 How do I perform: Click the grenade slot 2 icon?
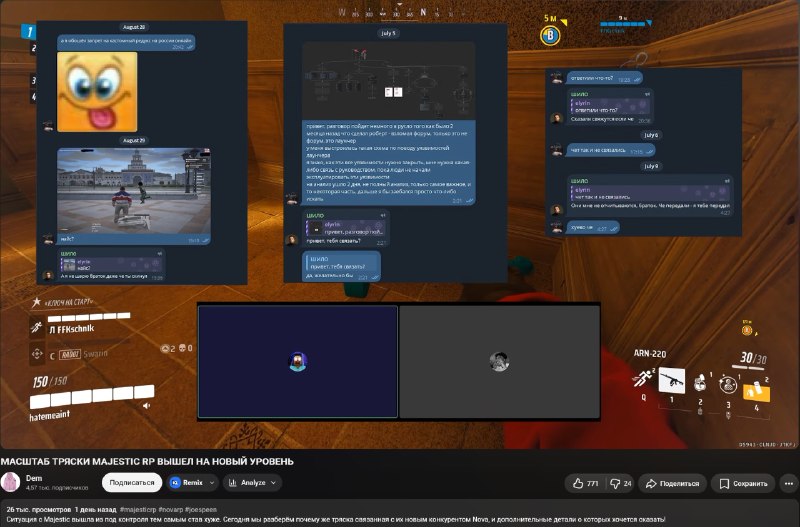(701, 383)
